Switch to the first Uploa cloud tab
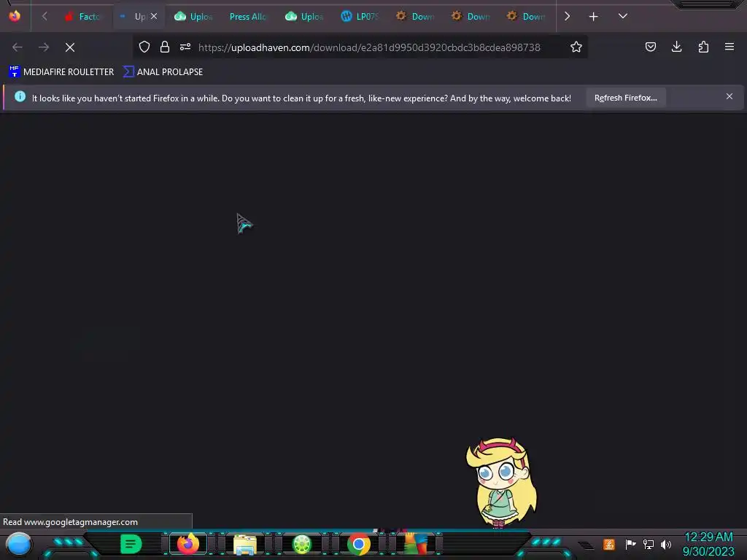This screenshot has width=747, height=560. coord(193,17)
